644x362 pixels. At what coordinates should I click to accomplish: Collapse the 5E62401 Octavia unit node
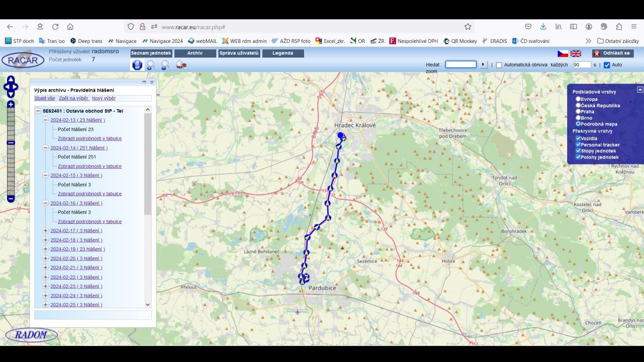pos(38,111)
